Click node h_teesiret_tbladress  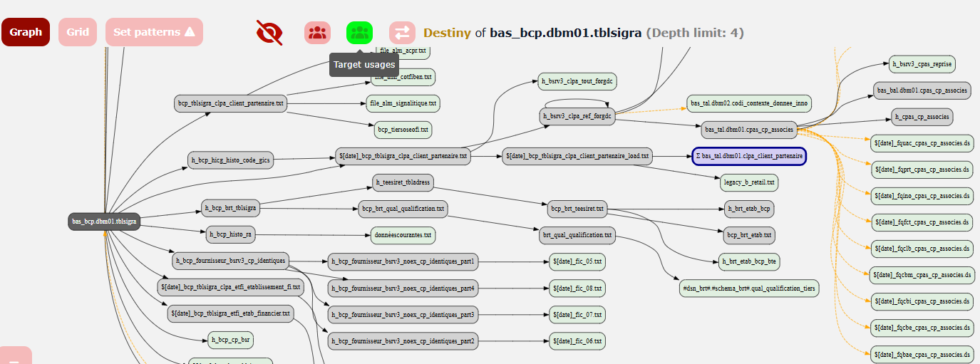point(403,182)
